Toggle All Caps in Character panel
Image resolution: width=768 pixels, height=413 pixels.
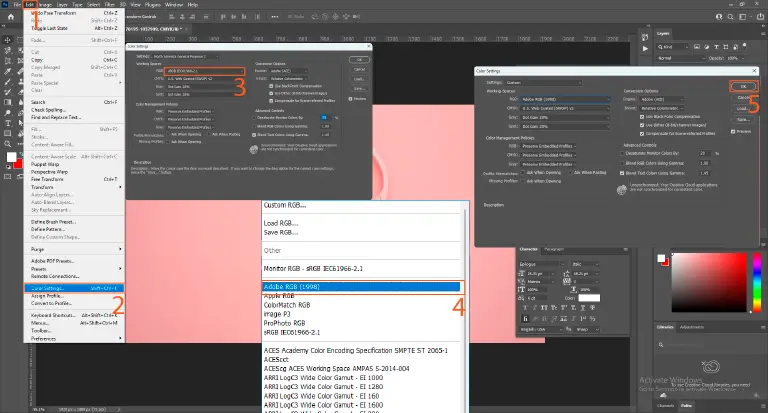click(x=544, y=308)
